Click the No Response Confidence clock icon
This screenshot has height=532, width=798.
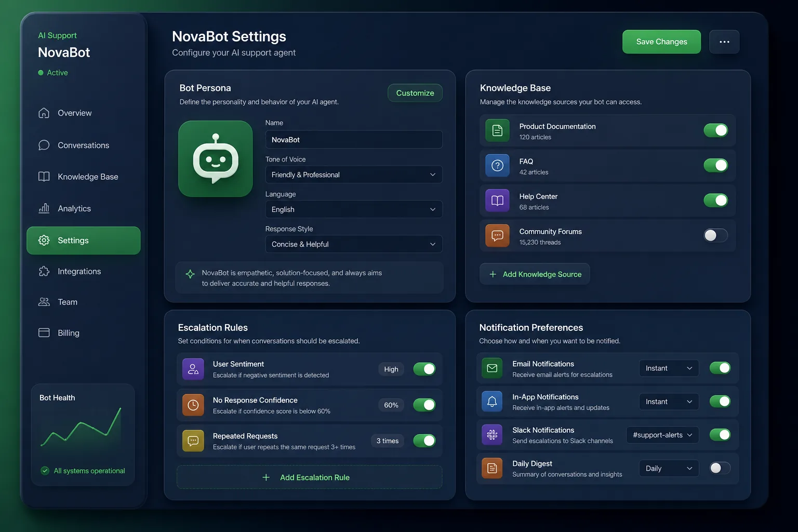pos(193,405)
